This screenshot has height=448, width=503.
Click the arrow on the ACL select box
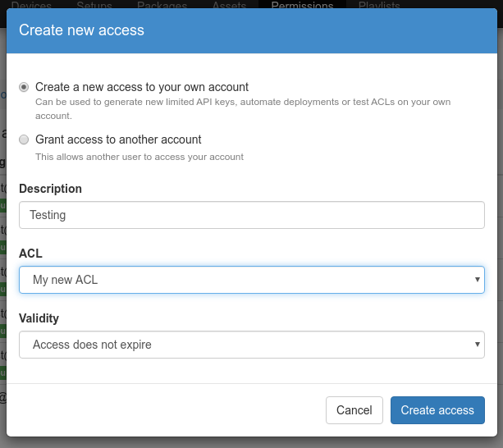click(x=477, y=280)
